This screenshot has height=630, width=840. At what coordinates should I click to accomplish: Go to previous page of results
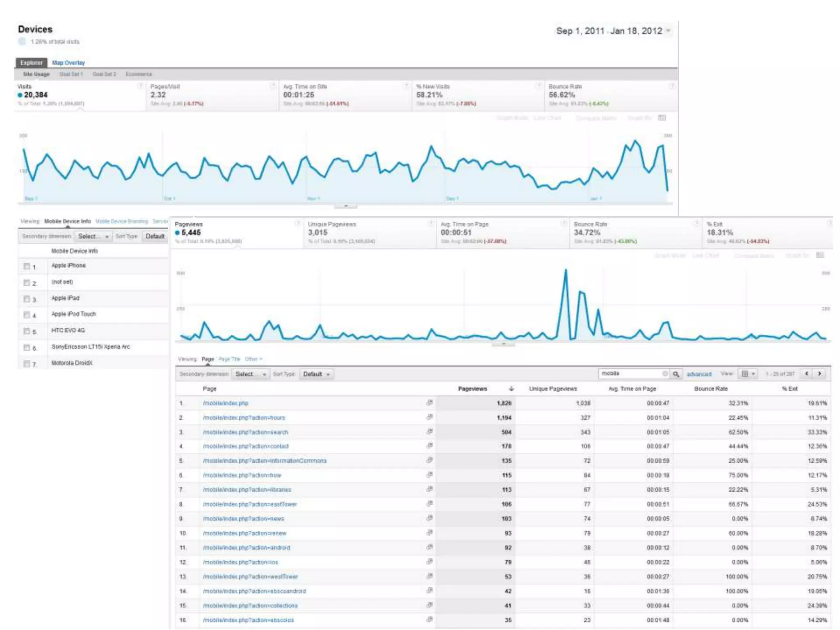tap(807, 374)
